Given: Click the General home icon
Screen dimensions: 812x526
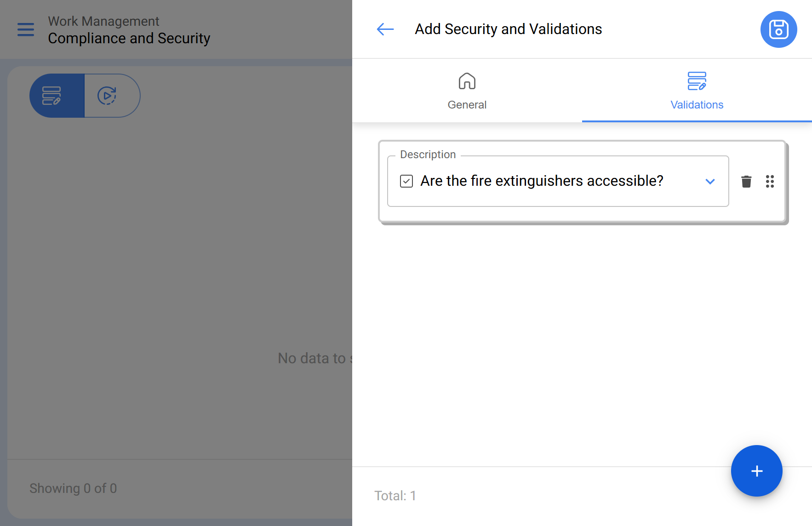Looking at the screenshot, I should [467, 81].
